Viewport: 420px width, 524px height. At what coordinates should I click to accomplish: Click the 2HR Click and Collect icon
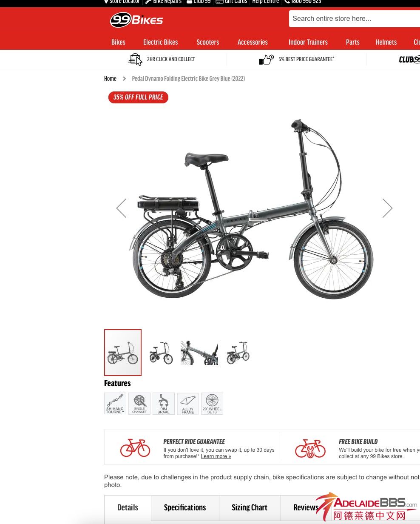tap(135, 59)
